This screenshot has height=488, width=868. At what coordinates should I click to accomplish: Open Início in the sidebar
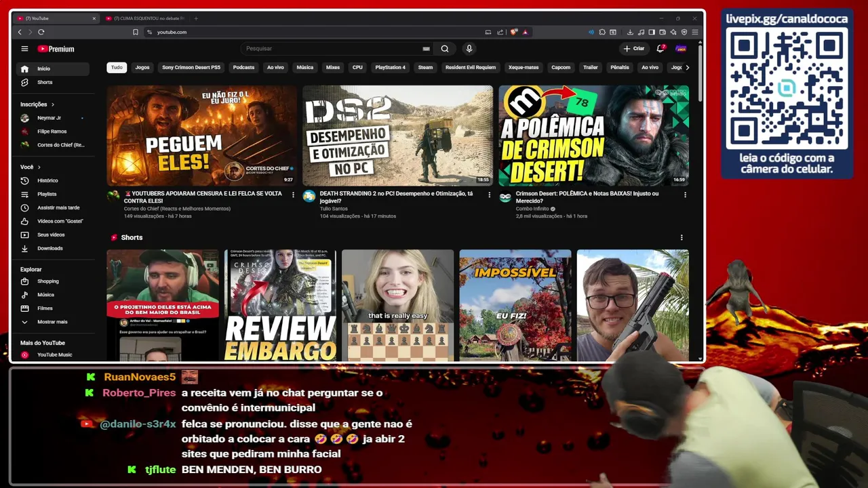coord(53,68)
